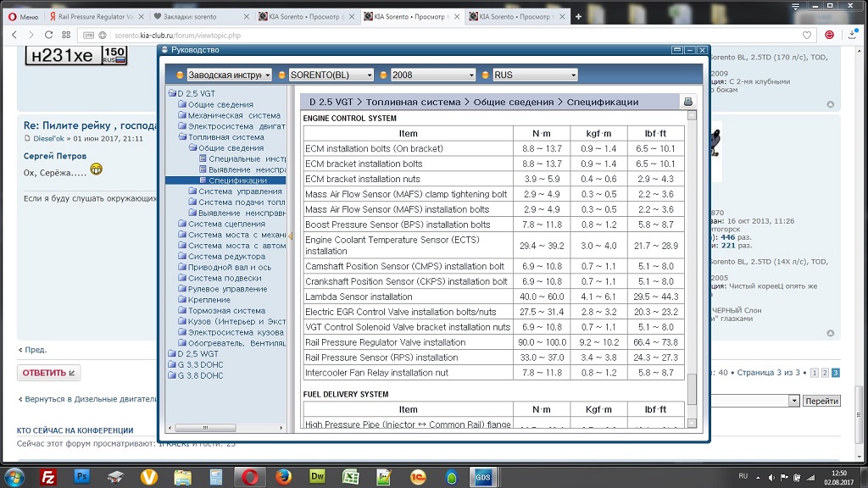Click the ОТВЕТИТЬ reply button

(48, 373)
